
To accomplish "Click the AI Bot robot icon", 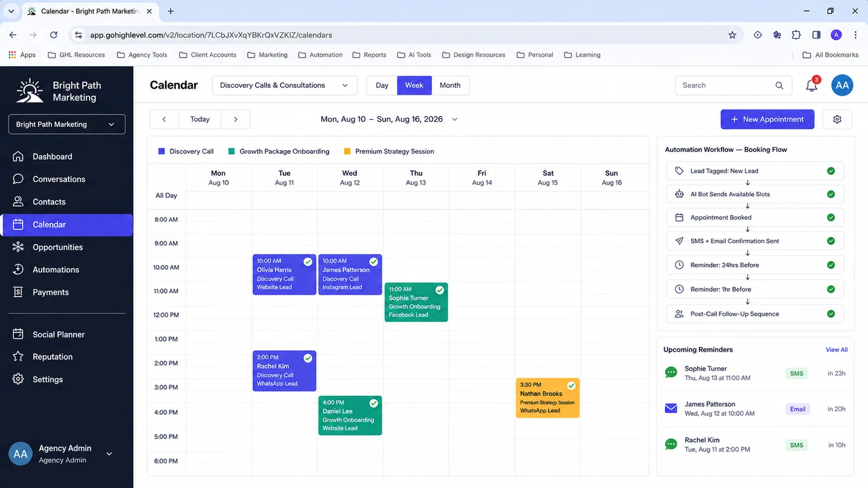I will (x=679, y=194).
